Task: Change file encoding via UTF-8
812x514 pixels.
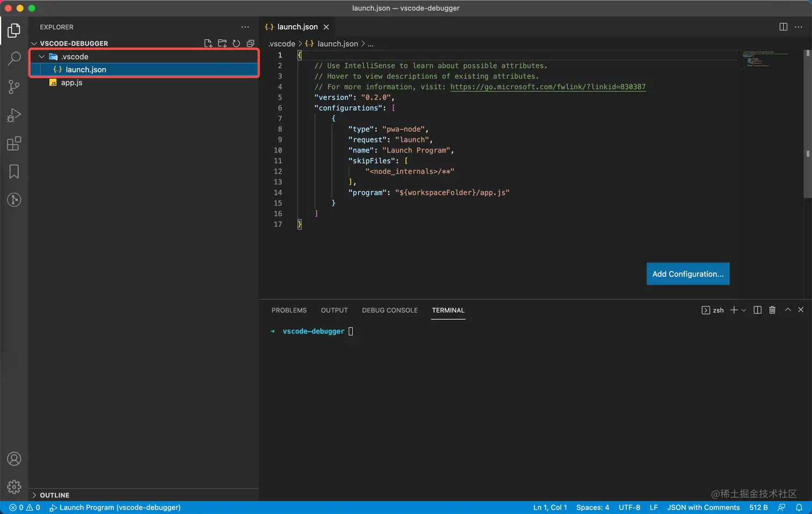Action: tap(629, 508)
